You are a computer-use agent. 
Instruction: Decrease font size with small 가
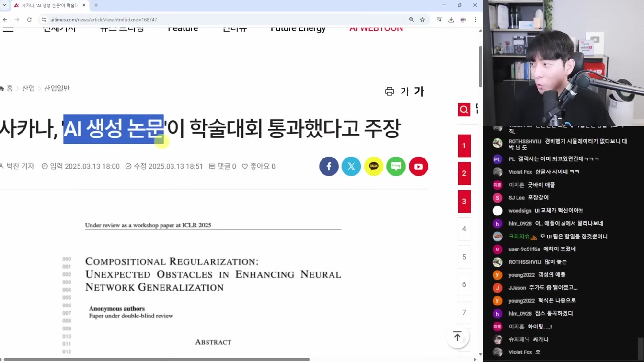click(405, 91)
